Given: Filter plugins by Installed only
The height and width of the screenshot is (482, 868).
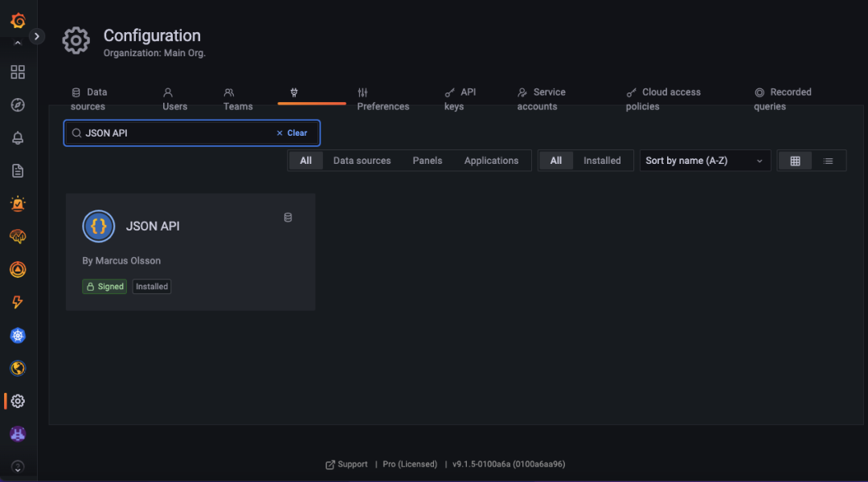Looking at the screenshot, I should point(601,161).
